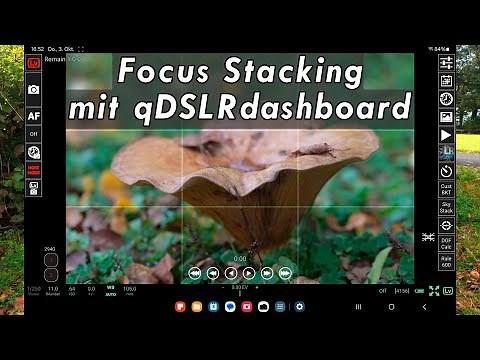This screenshot has height=360, width=480.
Task: Open the sliders settings icon
Action: coord(446,63)
